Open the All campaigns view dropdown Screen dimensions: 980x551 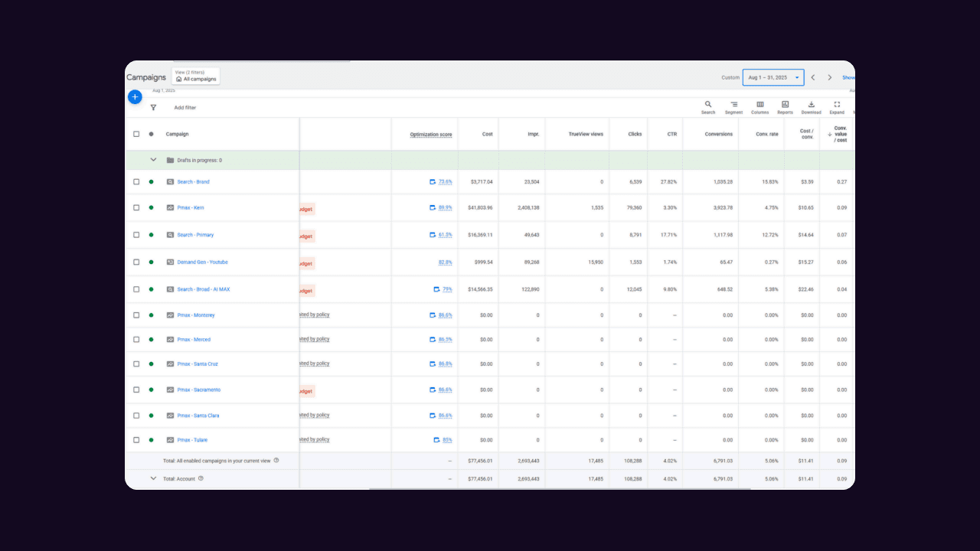(196, 76)
